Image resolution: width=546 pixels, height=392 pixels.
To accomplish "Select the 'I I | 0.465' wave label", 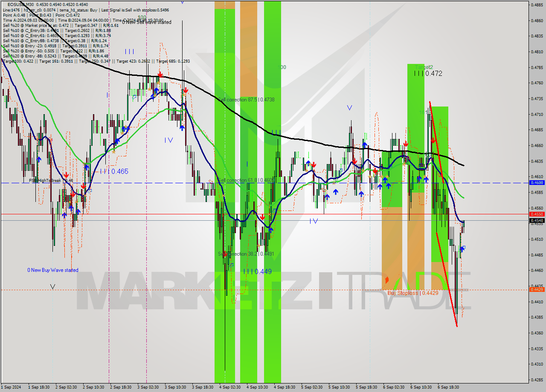I will pos(113,171).
